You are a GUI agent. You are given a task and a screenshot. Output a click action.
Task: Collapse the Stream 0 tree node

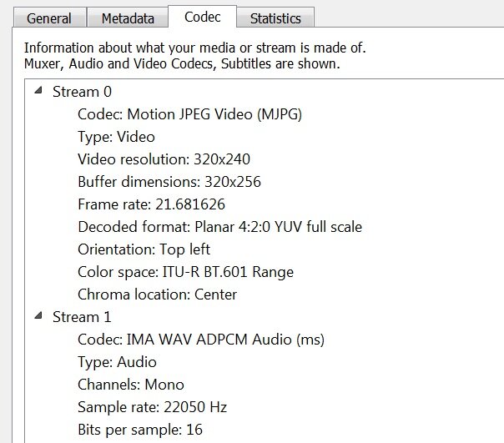(x=38, y=90)
